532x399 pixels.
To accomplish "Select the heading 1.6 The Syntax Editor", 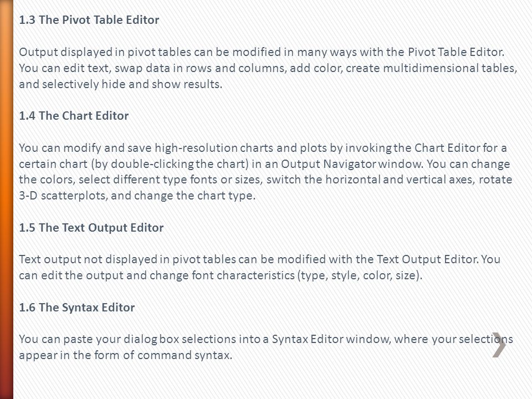I will point(76,308).
